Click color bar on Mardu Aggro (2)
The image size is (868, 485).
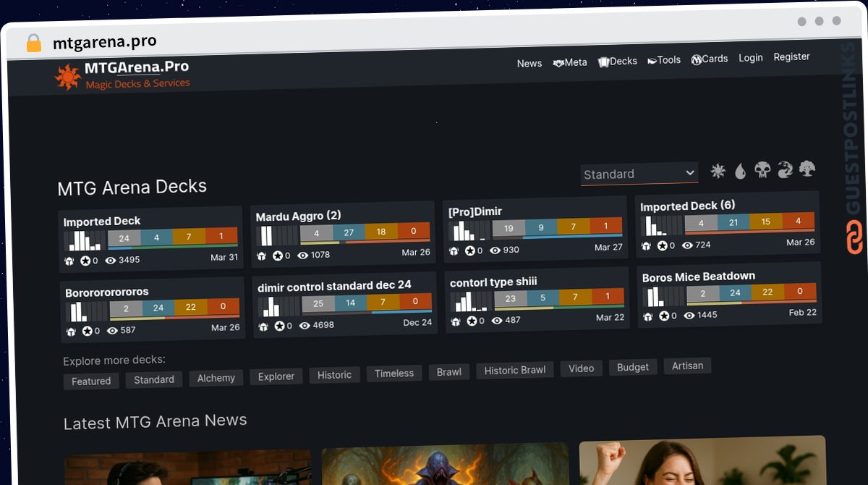pos(365,233)
